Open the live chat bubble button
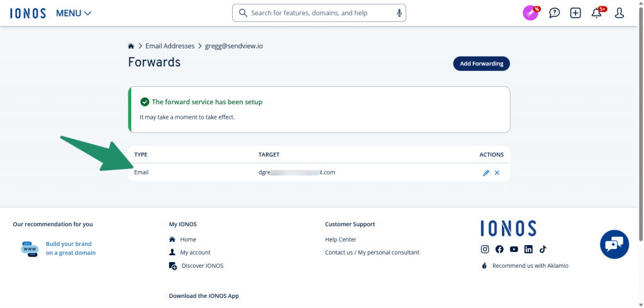 614,244
